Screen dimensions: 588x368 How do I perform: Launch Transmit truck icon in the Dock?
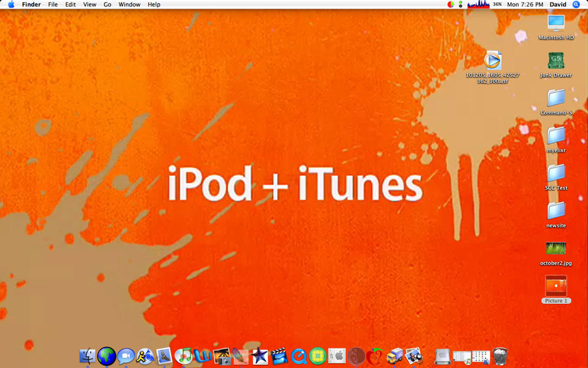(395, 356)
